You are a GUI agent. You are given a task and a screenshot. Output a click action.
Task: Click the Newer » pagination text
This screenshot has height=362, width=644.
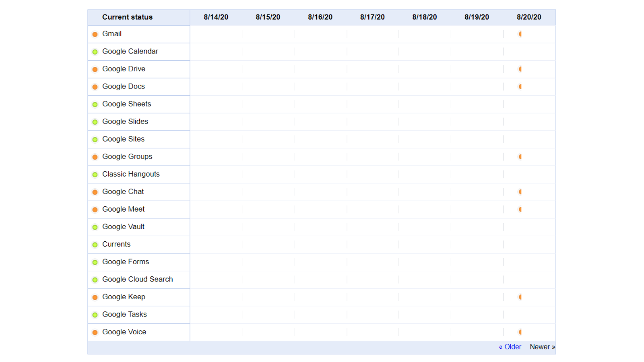point(542,347)
